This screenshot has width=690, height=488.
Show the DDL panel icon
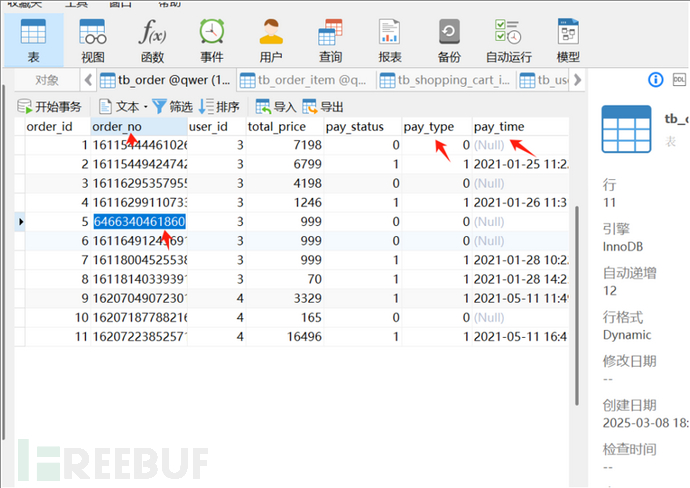[x=679, y=80]
